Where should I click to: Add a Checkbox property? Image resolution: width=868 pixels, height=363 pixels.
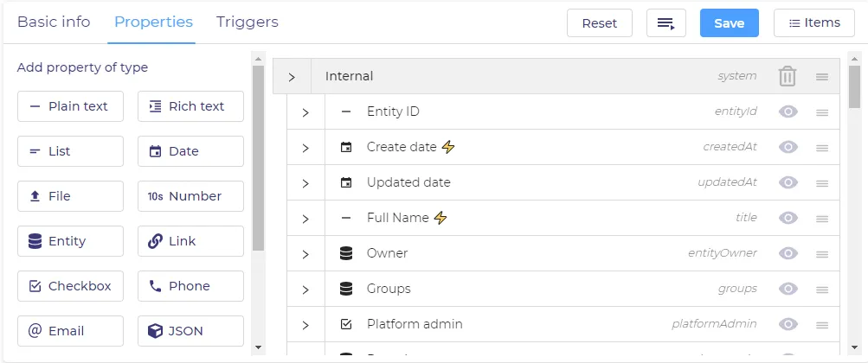click(70, 286)
